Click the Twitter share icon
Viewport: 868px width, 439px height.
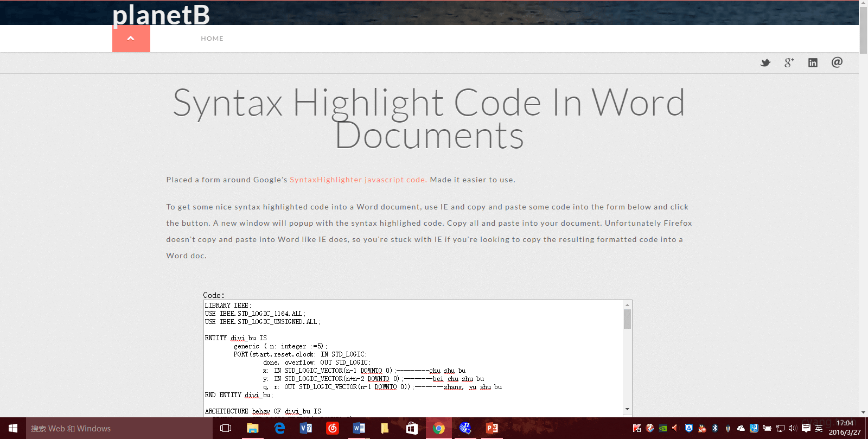pos(765,63)
